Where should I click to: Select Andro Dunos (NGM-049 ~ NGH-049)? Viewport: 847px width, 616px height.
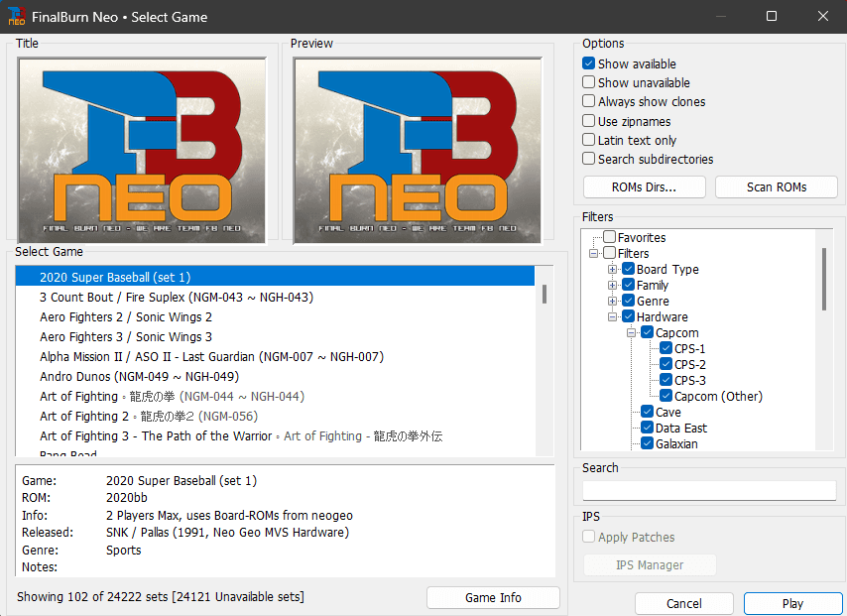point(275,376)
